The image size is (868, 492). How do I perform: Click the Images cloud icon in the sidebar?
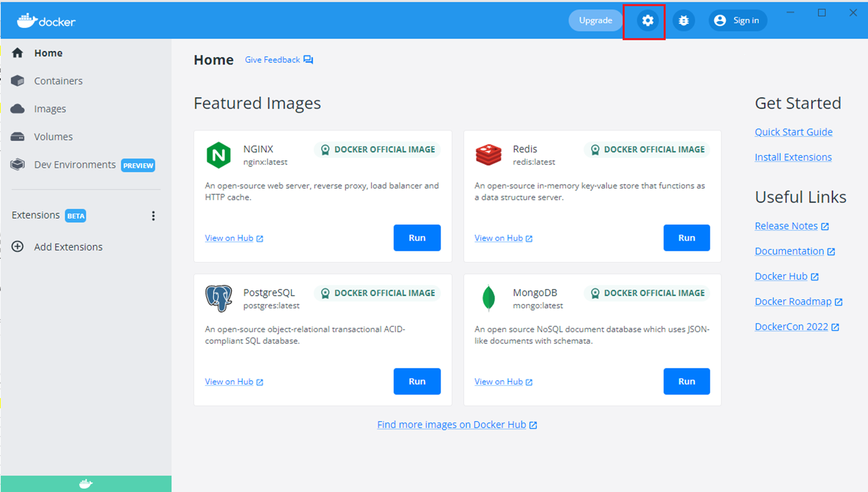(18, 109)
